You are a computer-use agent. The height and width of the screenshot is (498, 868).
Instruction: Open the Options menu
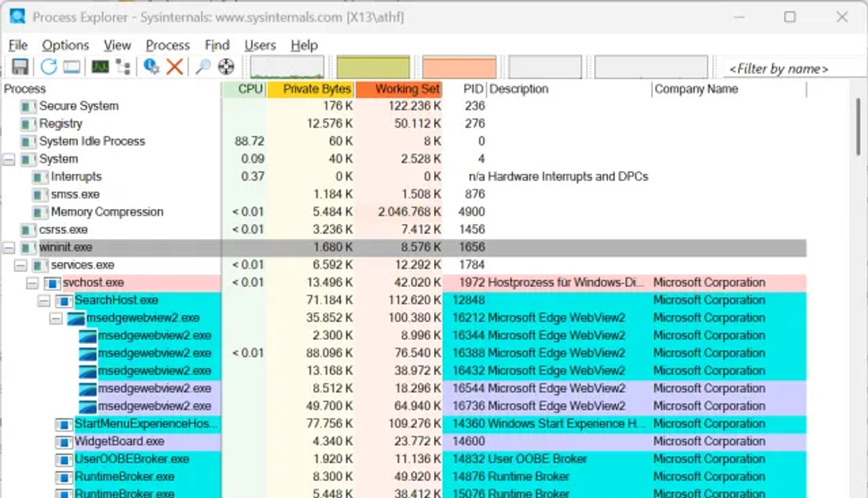tap(65, 45)
